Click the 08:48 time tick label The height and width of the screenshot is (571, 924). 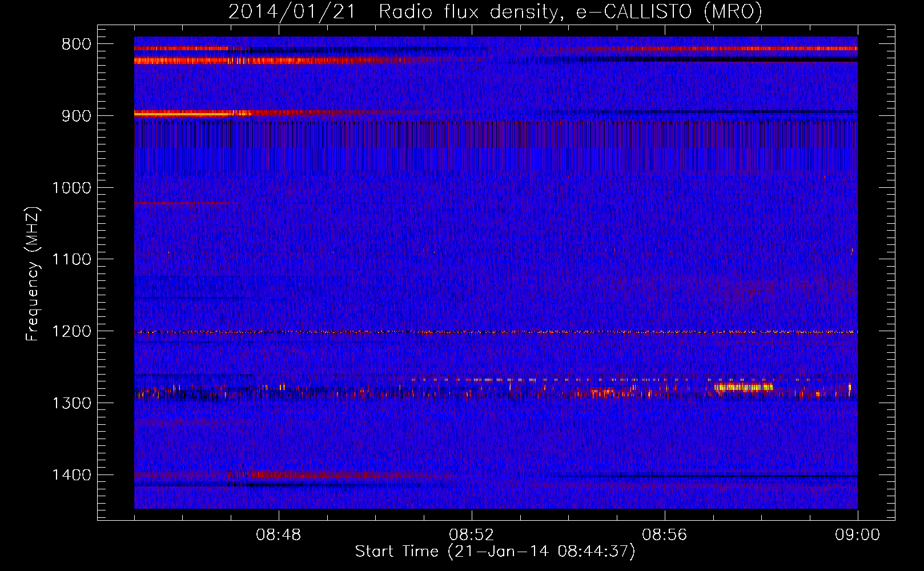279,535
